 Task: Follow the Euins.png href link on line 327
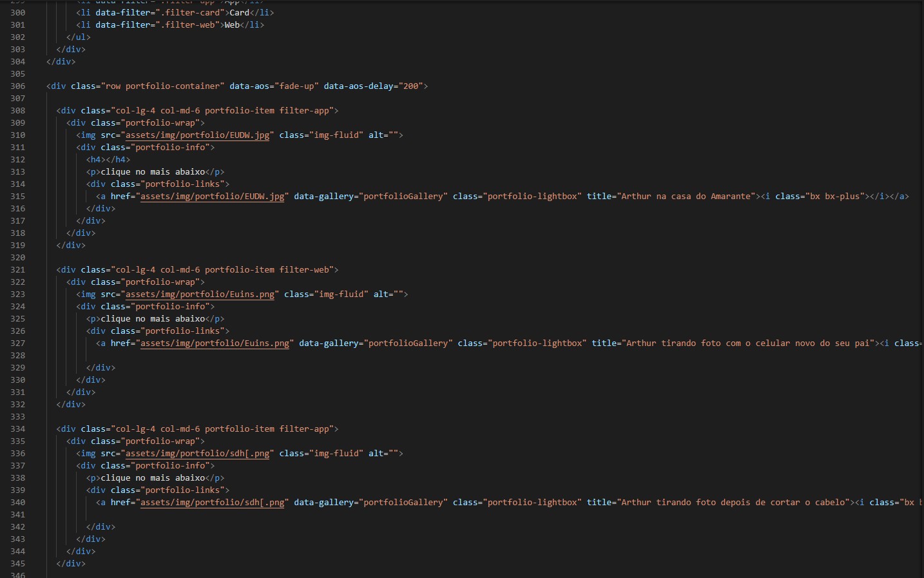point(215,343)
